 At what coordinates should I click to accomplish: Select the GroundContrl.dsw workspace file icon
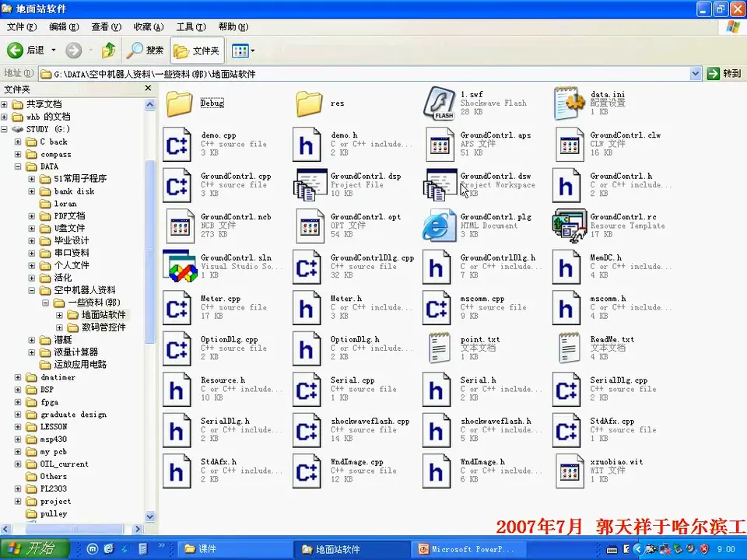tap(440, 185)
